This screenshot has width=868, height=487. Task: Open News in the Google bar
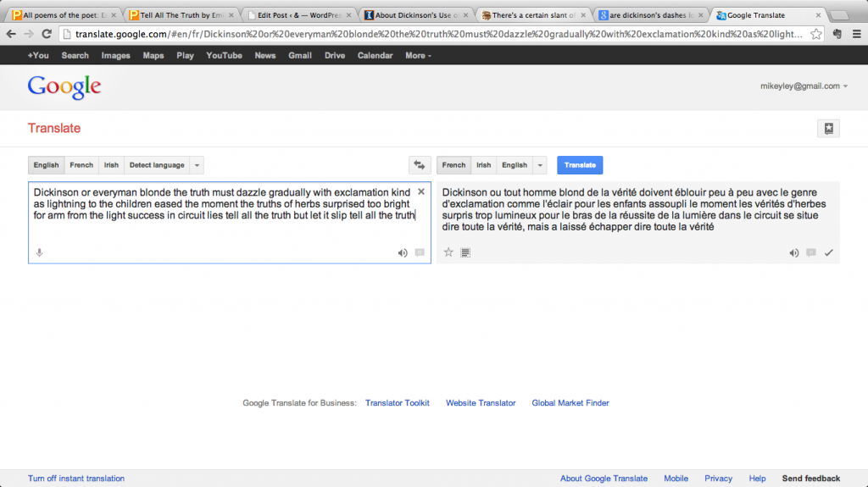click(264, 55)
